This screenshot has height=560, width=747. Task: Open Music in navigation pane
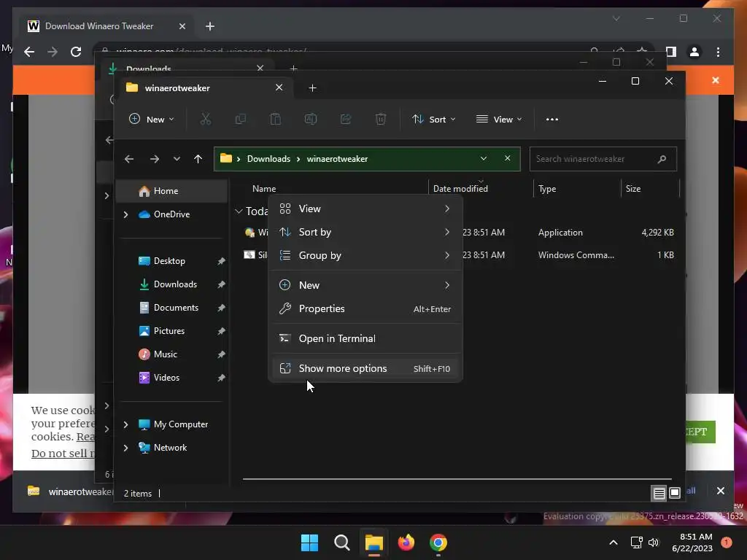(x=172, y=354)
